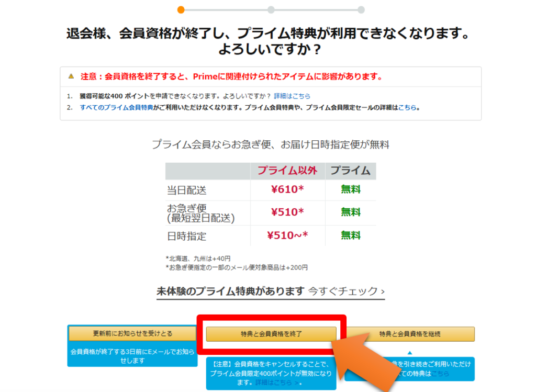Open 詳細はこちら link beside the 400 ポイント warning
This screenshot has height=392, width=536.
(292, 96)
